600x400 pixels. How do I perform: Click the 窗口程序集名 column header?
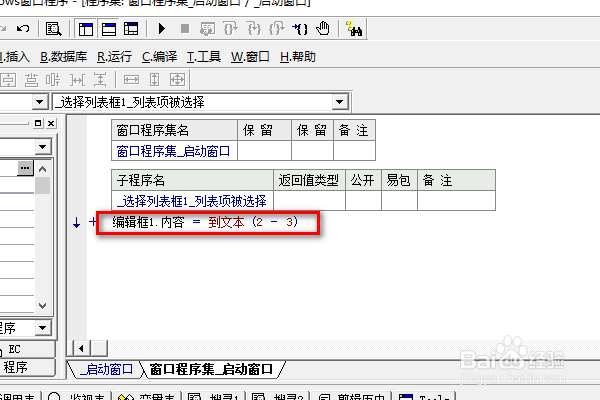pyautogui.click(x=174, y=131)
